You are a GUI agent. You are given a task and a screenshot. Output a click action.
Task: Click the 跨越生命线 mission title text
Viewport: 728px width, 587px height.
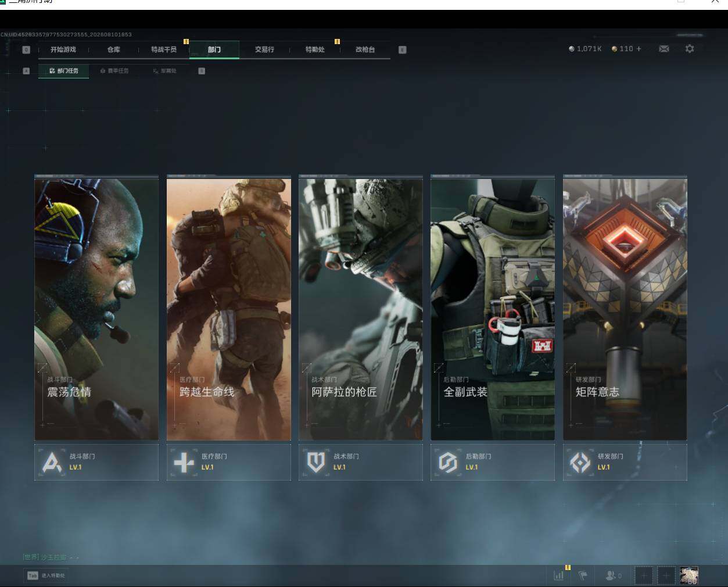point(207,392)
